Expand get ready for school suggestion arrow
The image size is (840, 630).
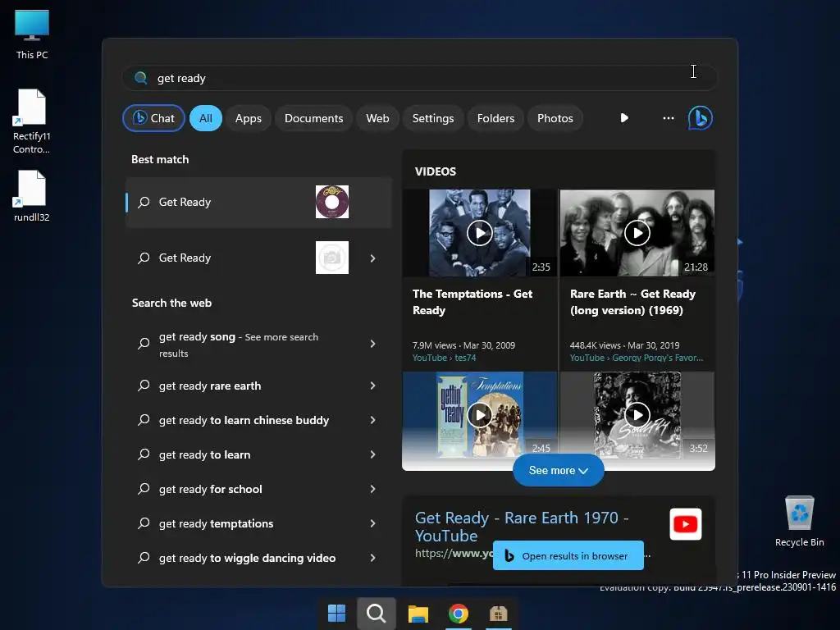(373, 489)
